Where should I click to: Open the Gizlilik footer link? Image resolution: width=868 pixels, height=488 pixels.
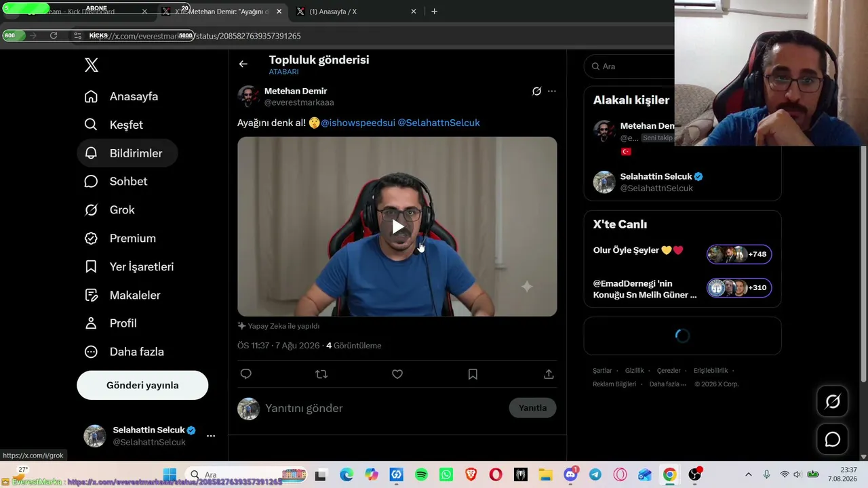click(x=635, y=371)
